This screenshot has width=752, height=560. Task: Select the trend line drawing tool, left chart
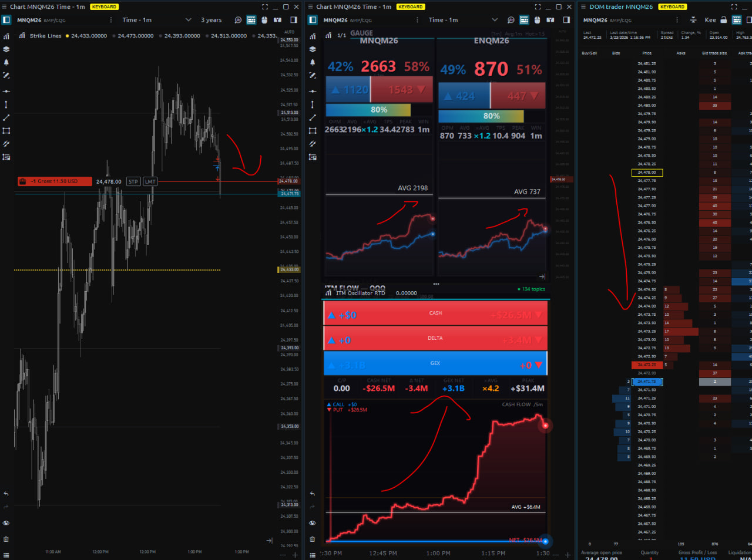pos(6,117)
